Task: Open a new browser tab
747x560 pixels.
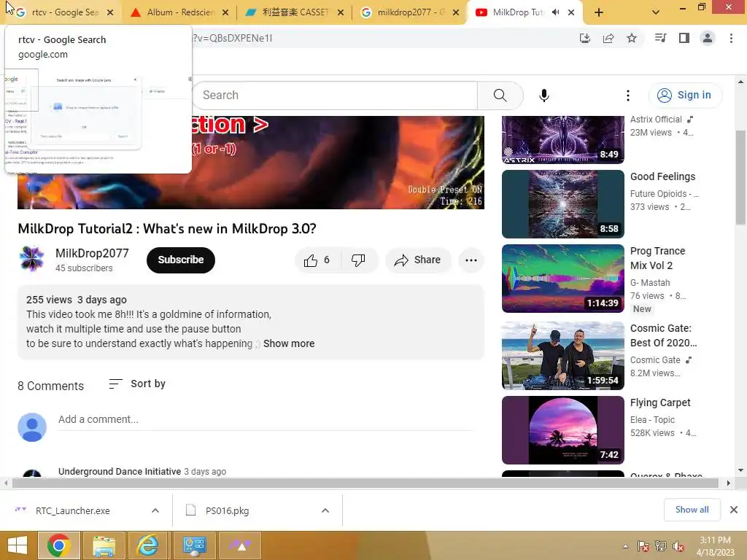Action: 599,13
